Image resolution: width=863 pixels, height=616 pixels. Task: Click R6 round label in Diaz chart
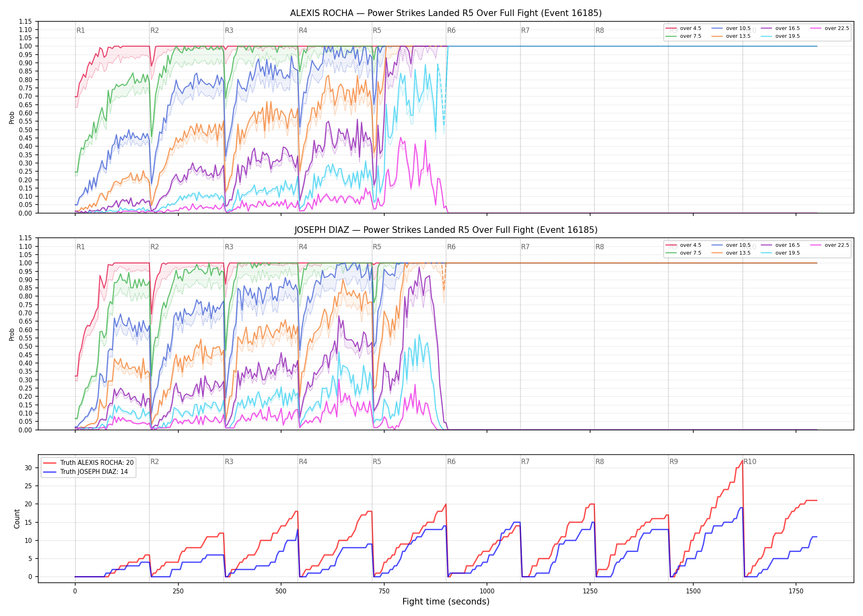pyautogui.click(x=451, y=247)
